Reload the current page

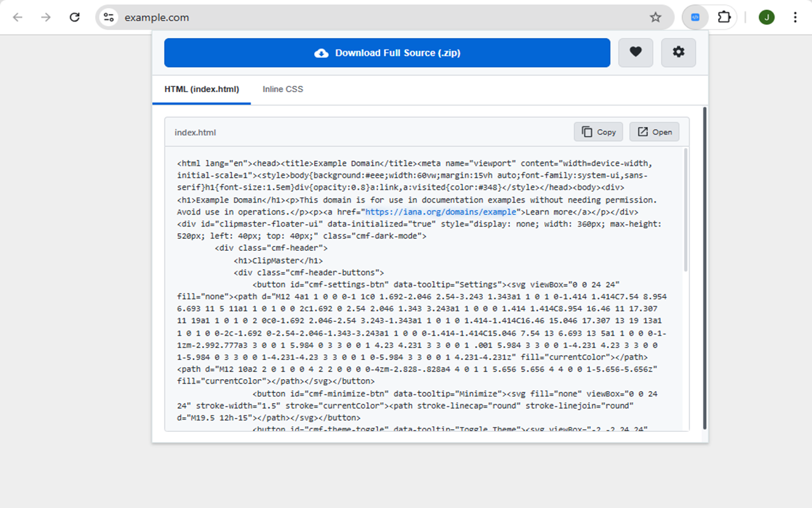[74, 17]
